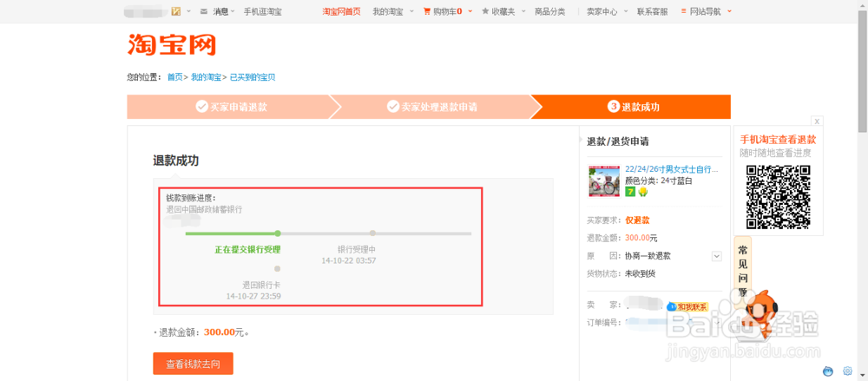Expand the 购物车 dropdown arrow
This screenshot has height=381, width=868.
click(x=470, y=11)
